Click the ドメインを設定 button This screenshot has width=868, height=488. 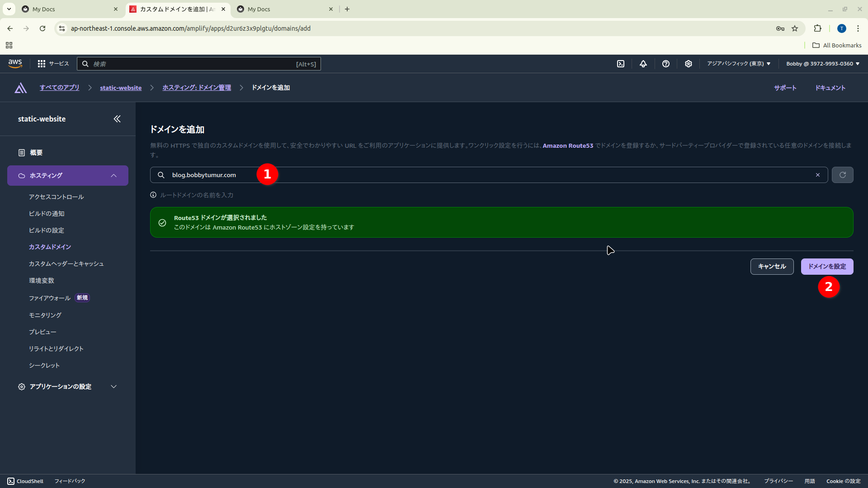pos(826,266)
